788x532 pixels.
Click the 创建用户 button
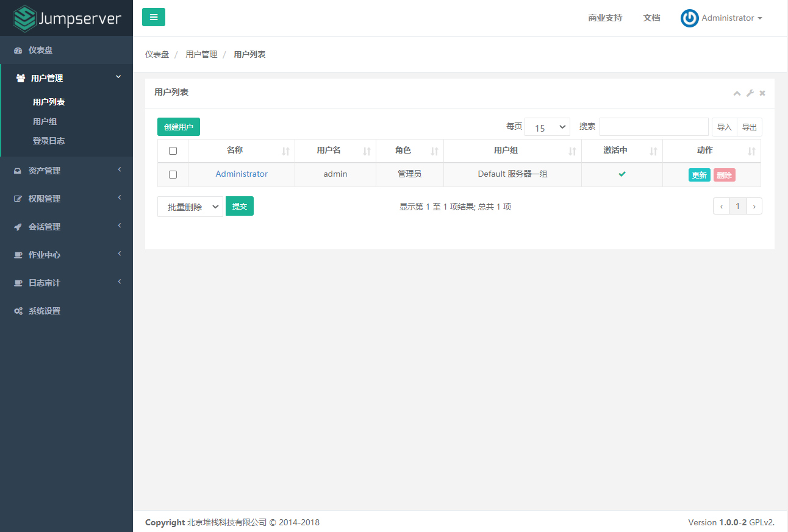(178, 126)
